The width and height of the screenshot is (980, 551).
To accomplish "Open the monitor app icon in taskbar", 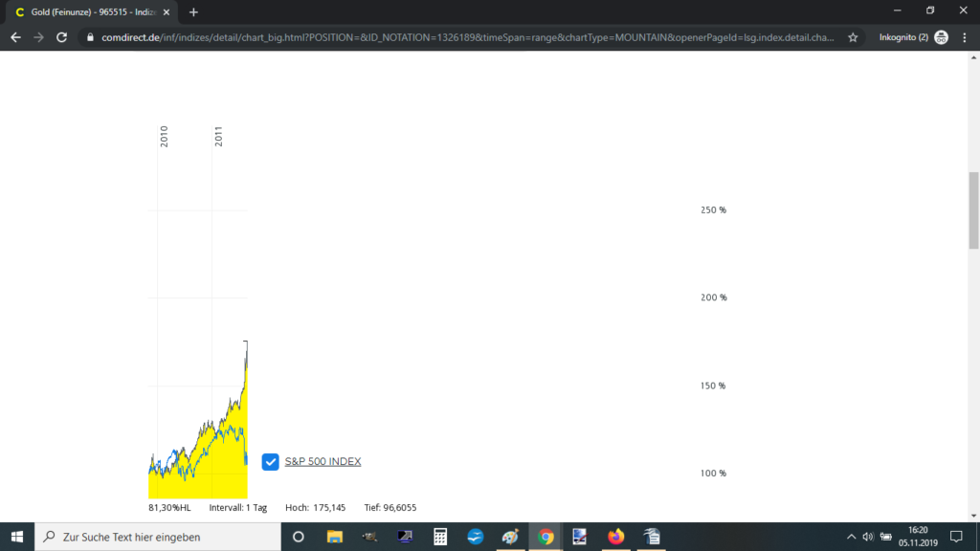I will [405, 537].
